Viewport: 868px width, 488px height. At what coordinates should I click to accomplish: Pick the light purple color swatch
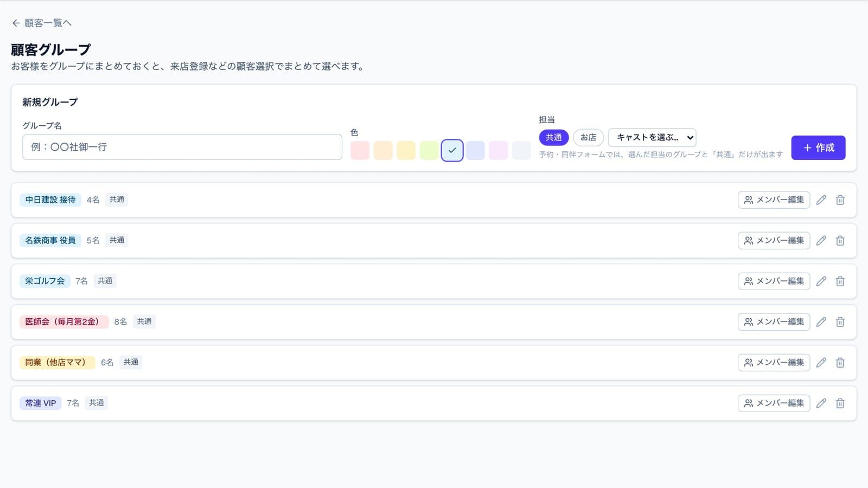[499, 150]
